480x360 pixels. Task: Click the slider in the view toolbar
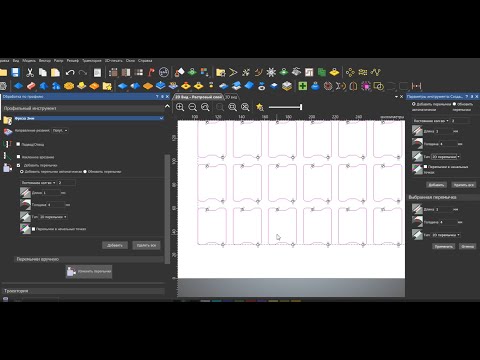point(285,107)
